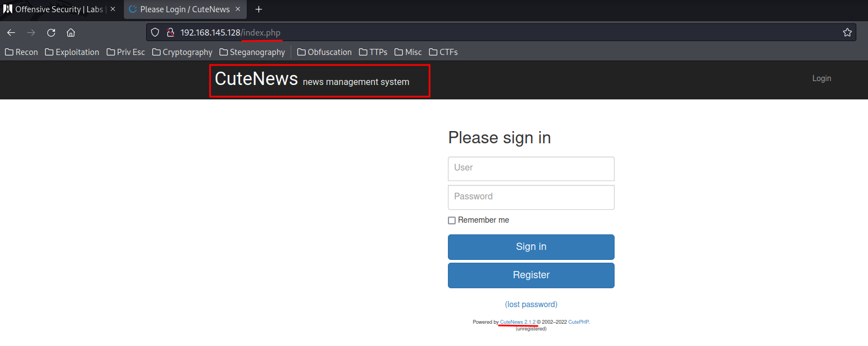868x346 pixels.
Task: Click the news management system tagline
Action: pyautogui.click(x=356, y=82)
